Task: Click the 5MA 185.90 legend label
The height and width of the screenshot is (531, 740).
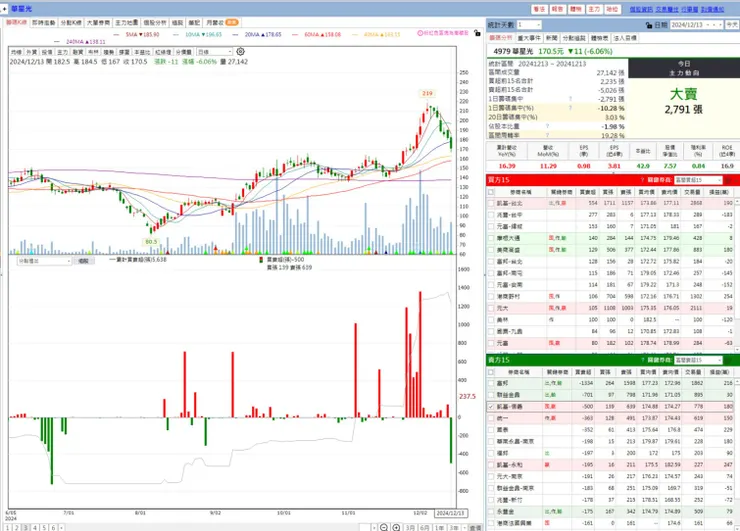Action: [x=142, y=34]
